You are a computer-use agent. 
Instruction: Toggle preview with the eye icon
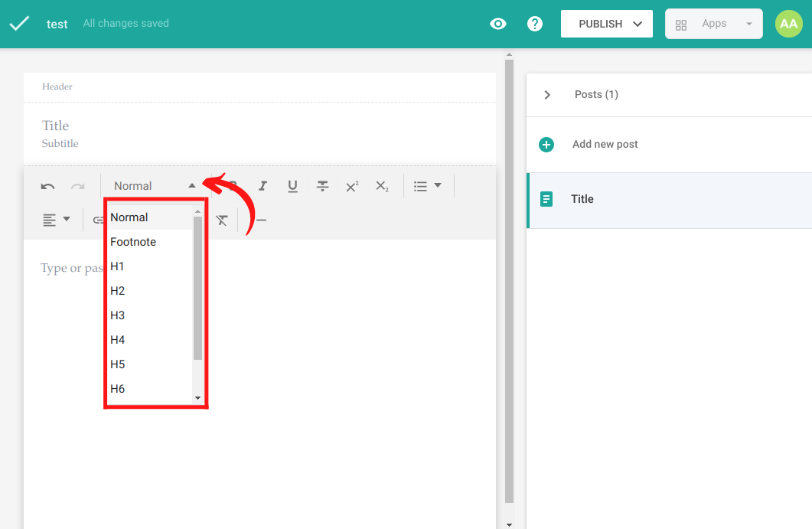(x=498, y=24)
